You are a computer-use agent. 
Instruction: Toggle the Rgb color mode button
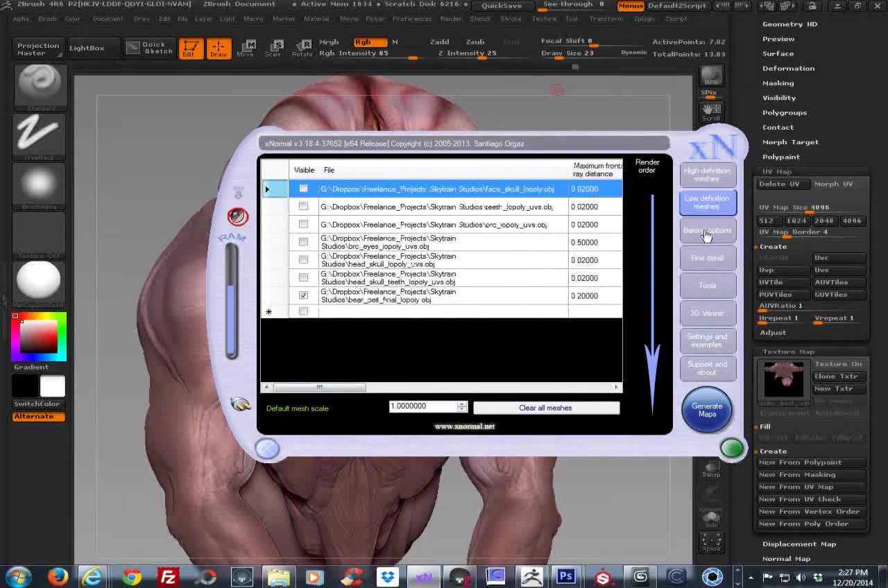click(x=370, y=42)
